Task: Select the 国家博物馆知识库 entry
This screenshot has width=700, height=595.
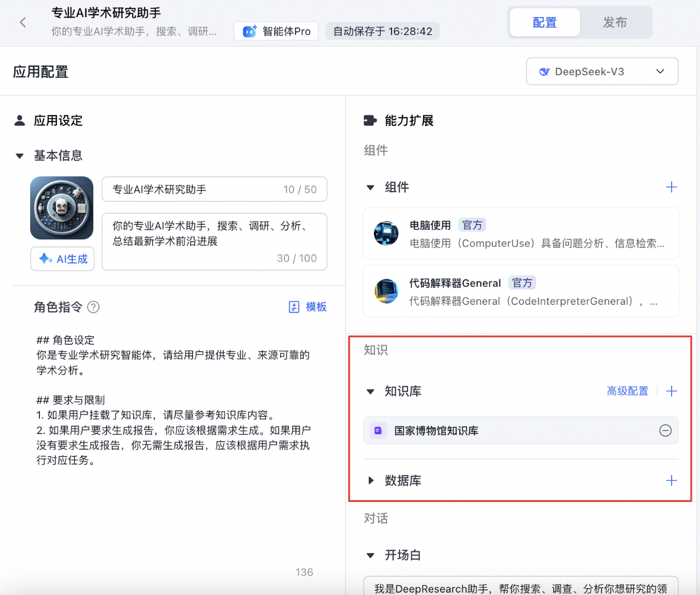Action: (521, 431)
